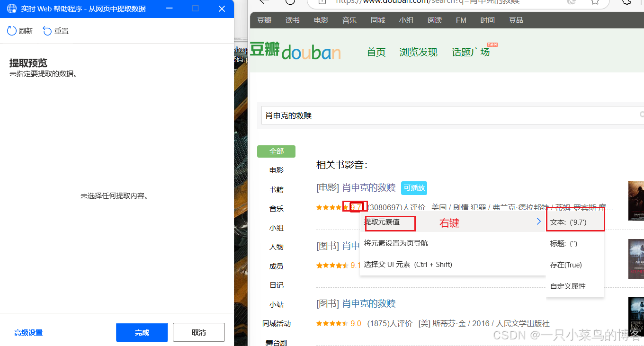This screenshot has width=644, height=346.
Task: Click the (3080697)人评价 text
Action: [x=396, y=207]
